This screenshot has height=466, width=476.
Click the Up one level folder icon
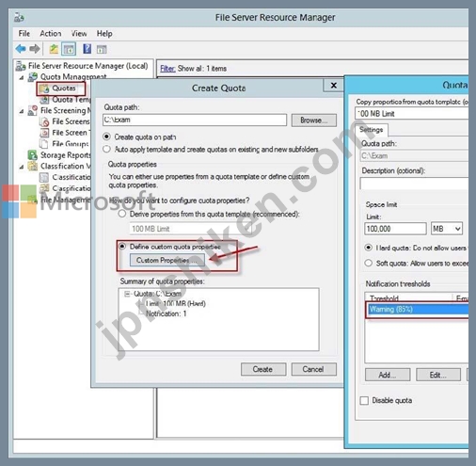[x=54, y=49]
